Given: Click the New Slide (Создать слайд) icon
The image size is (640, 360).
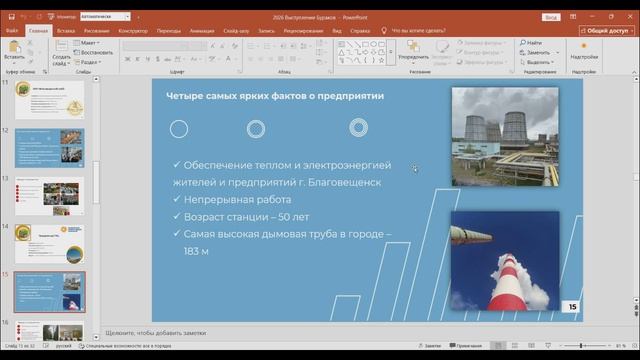Looking at the screenshot, I should pyautogui.click(x=62, y=46).
